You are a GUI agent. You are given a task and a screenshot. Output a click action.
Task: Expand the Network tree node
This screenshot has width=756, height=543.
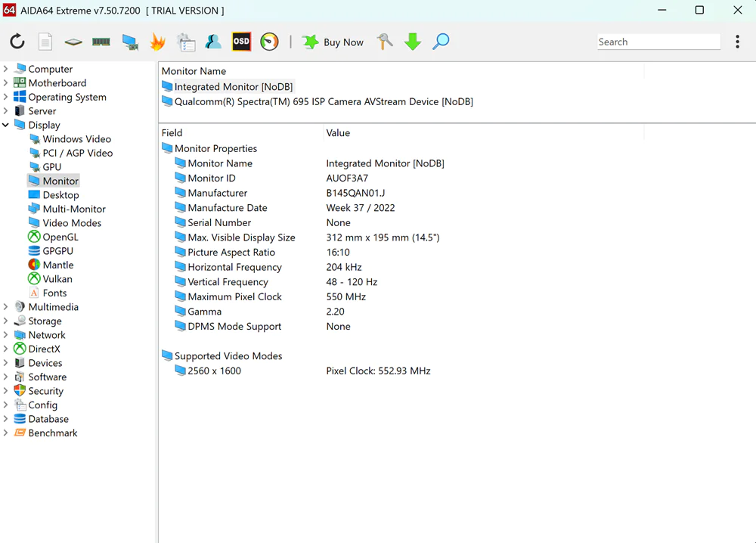6,335
